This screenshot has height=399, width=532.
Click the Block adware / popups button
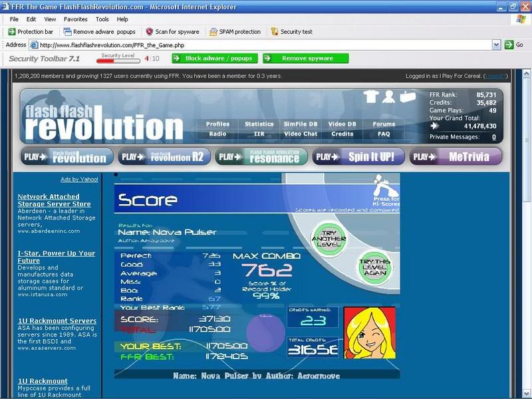(x=213, y=59)
